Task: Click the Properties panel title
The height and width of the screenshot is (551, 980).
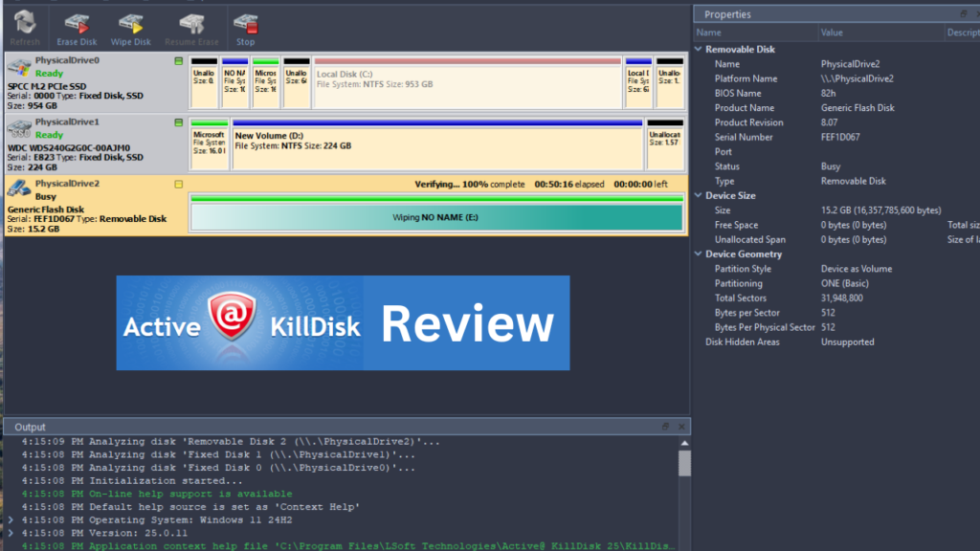Action: tap(727, 14)
